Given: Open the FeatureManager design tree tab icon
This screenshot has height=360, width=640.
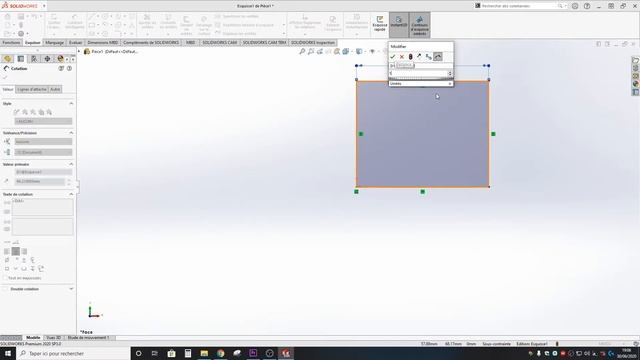Looking at the screenshot, I should pos(7,59).
